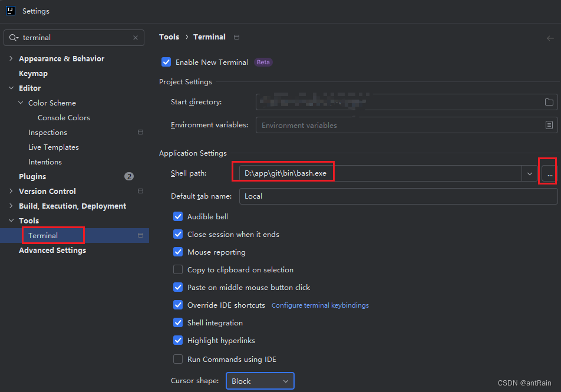Click the Shell path text field
Image resolution: width=561 pixels, height=392 pixels.
click(x=380, y=174)
